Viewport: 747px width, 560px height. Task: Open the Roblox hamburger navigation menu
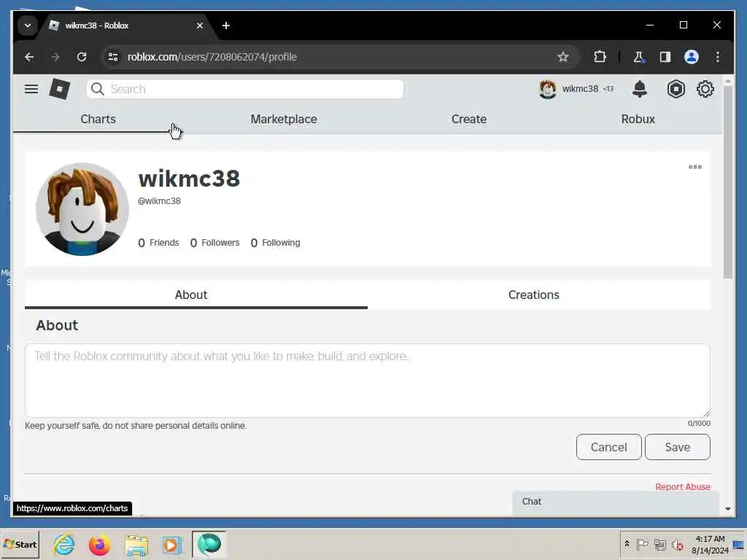point(31,89)
